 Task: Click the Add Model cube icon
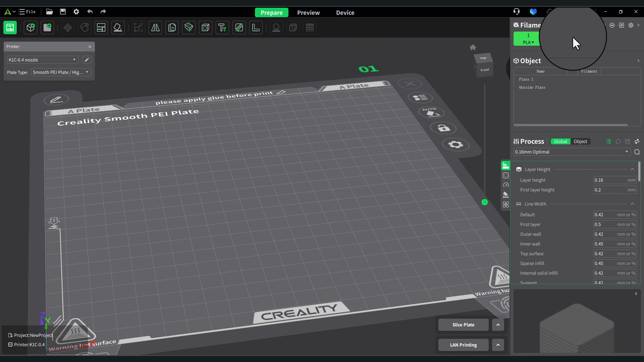pyautogui.click(x=31, y=28)
